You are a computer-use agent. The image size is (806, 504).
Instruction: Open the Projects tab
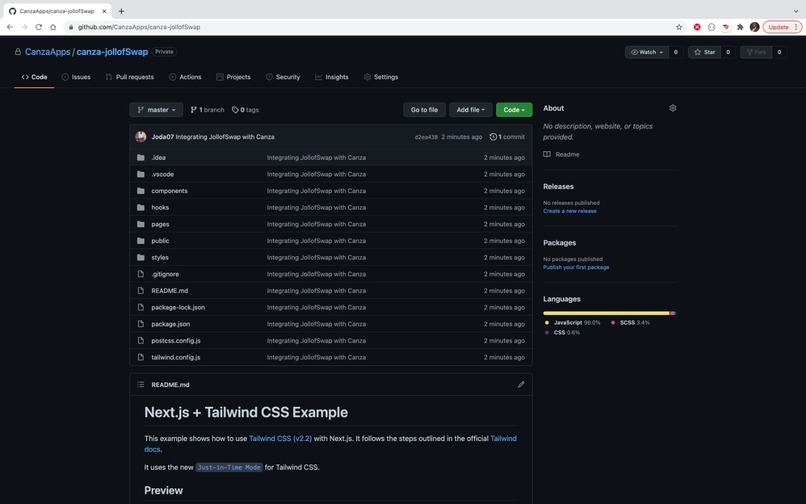point(233,77)
